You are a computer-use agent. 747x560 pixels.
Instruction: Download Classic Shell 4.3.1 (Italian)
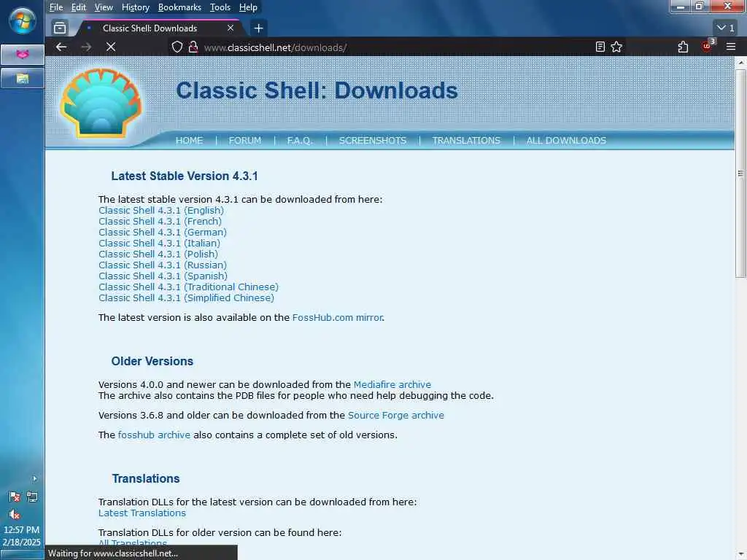[x=159, y=243]
